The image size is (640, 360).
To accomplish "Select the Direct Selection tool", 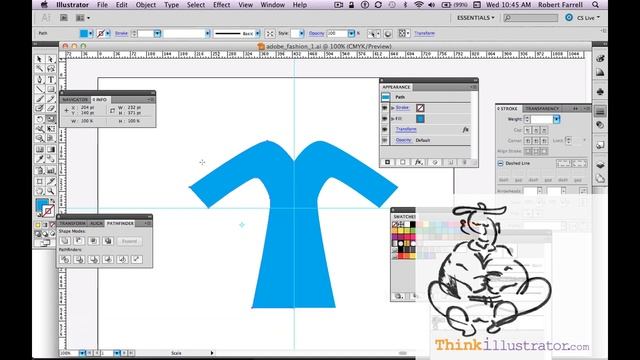I will [x=51, y=59].
